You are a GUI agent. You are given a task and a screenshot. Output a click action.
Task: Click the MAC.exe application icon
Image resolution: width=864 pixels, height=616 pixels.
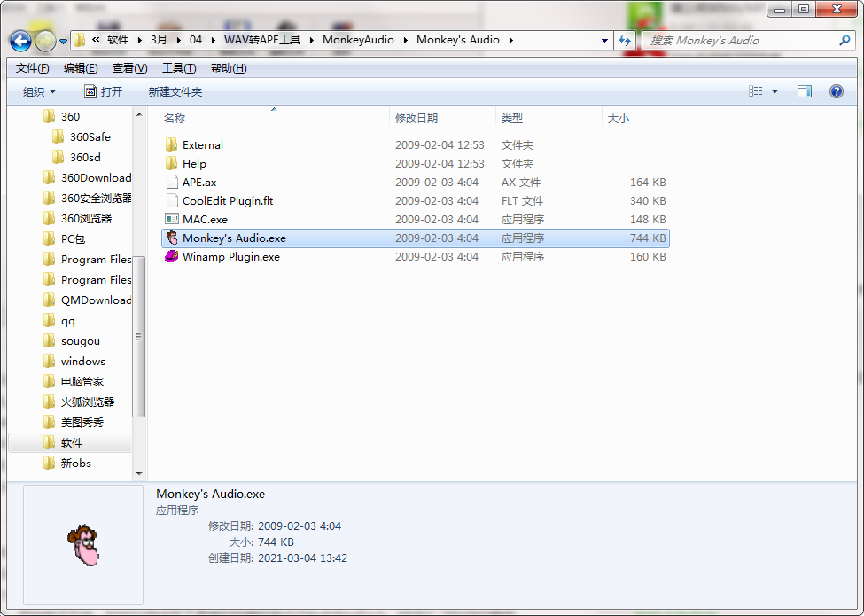172,219
